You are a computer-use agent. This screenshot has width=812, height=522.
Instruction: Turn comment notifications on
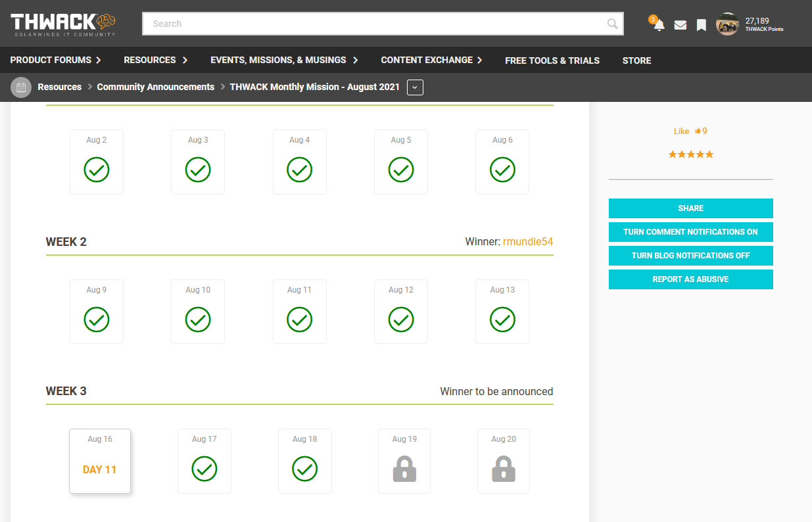(691, 232)
